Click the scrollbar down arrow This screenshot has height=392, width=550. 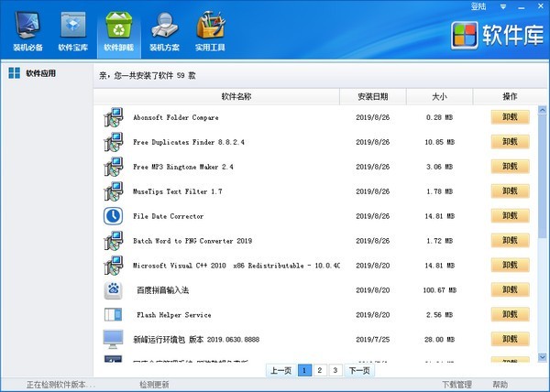tap(543, 357)
